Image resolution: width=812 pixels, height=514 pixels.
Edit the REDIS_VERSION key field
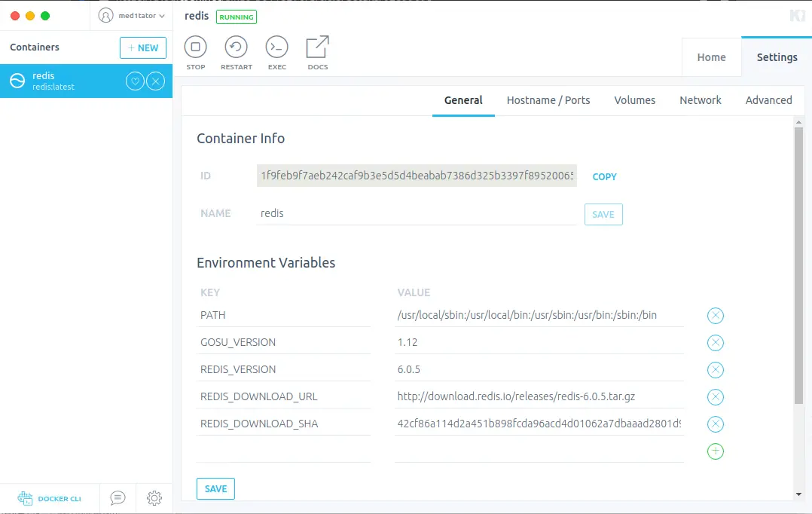tap(283, 369)
